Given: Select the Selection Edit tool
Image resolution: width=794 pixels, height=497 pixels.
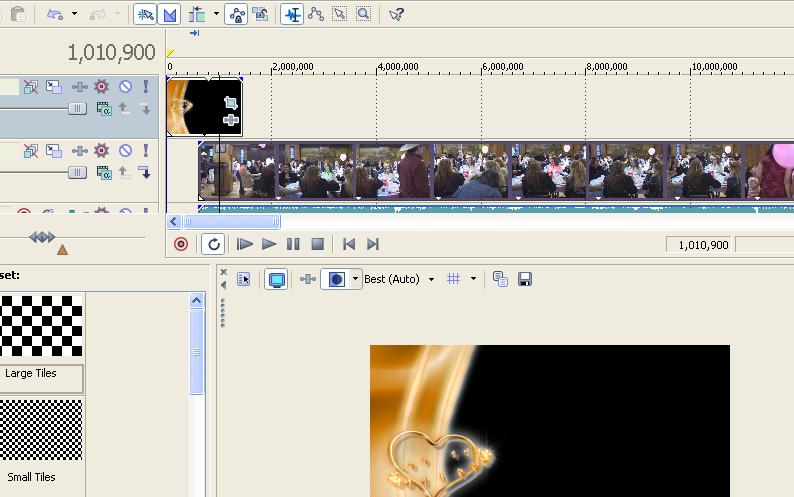Looking at the screenshot, I should point(339,14).
